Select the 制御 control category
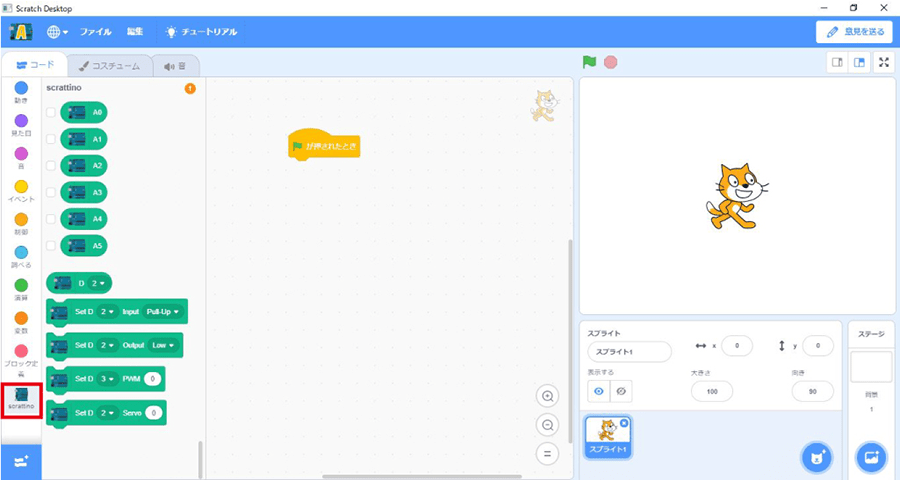The height and width of the screenshot is (480, 900). [x=21, y=224]
